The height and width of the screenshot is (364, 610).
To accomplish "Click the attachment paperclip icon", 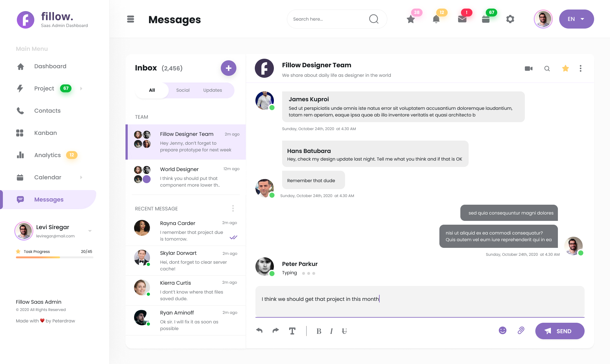I will [x=521, y=330].
